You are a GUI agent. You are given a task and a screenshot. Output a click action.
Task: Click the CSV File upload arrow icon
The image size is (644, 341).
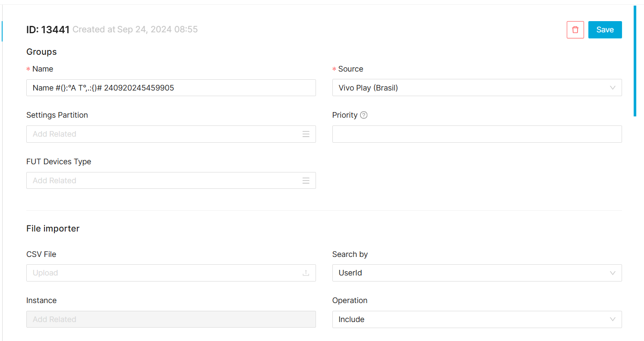pos(306,273)
